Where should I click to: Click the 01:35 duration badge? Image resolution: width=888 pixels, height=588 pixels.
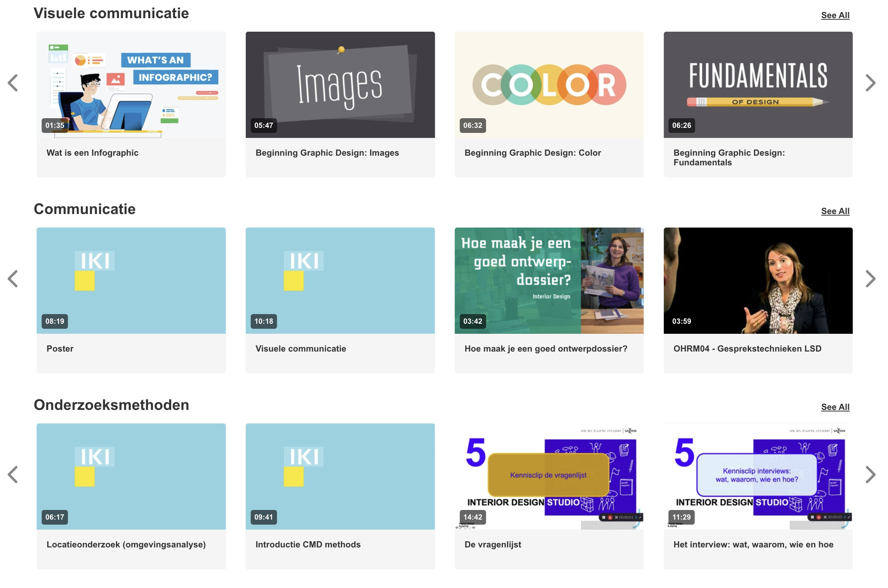click(55, 126)
